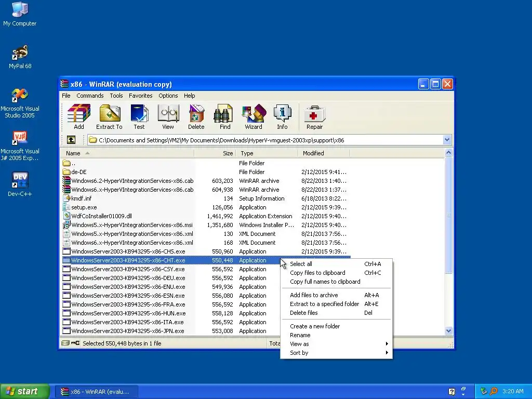532x399 pixels.
Task: Sort by the Modified column header
Action: pyautogui.click(x=324, y=153)
